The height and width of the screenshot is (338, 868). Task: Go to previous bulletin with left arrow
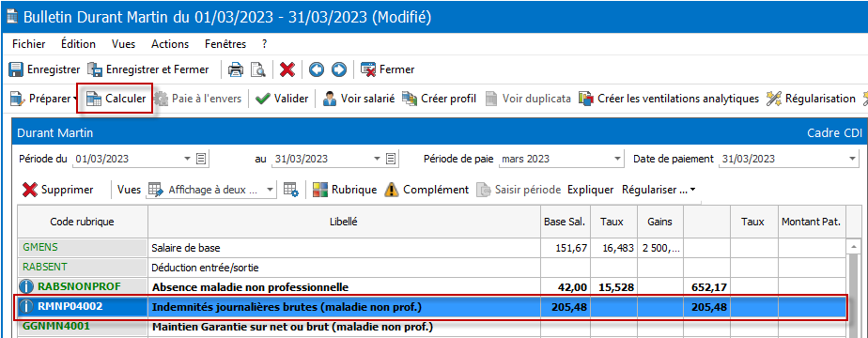(x=316, y=69)
